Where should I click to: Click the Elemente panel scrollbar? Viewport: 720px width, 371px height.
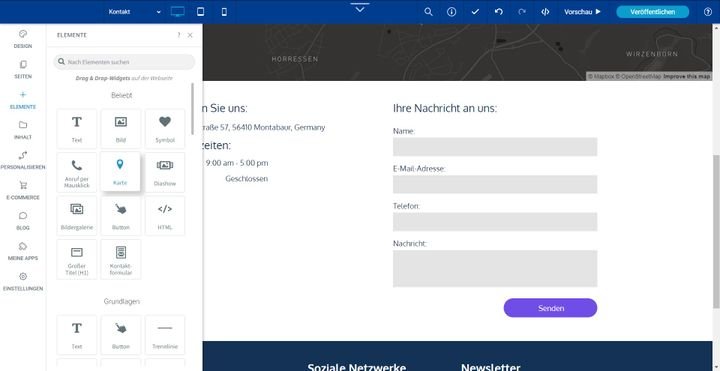coord(192,109)
